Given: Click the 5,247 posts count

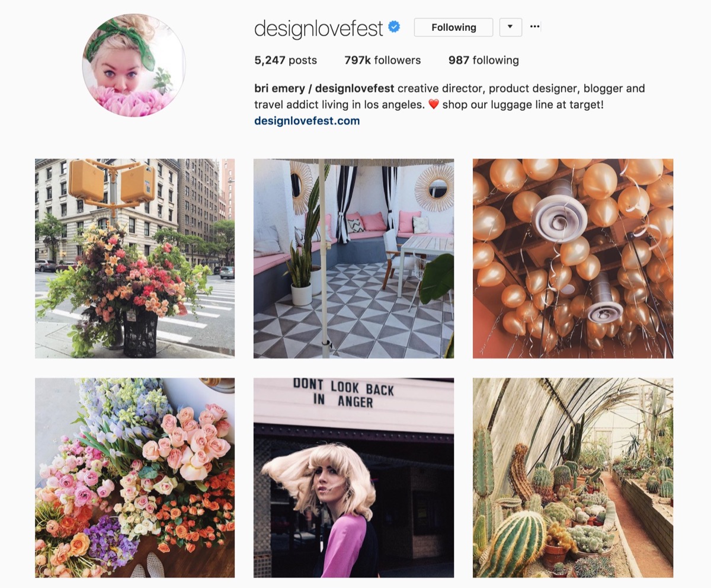Looking at the screenshot, I should [286, 60].
